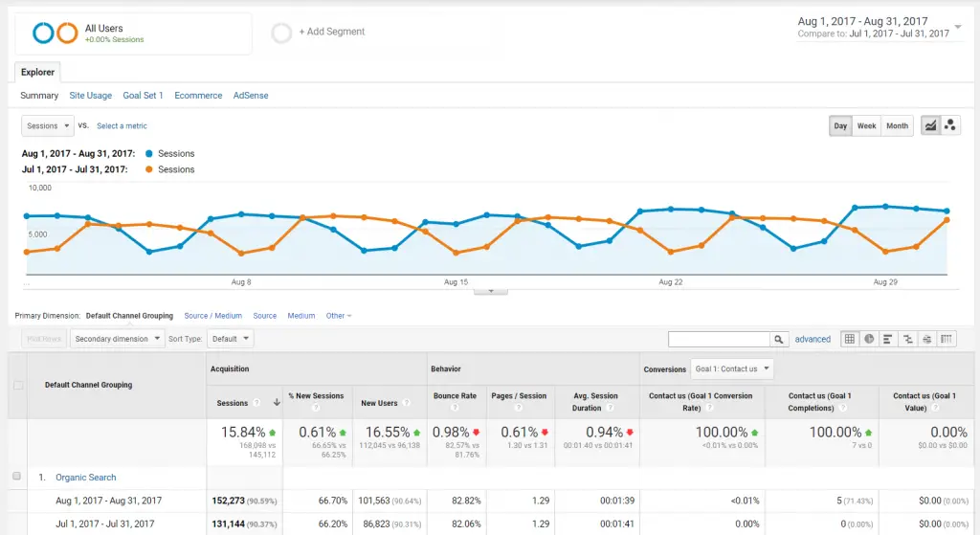Viewport: 980px width, 535px height.
Task: Switch to the Site Usage metric group
Action: (91, 95)
